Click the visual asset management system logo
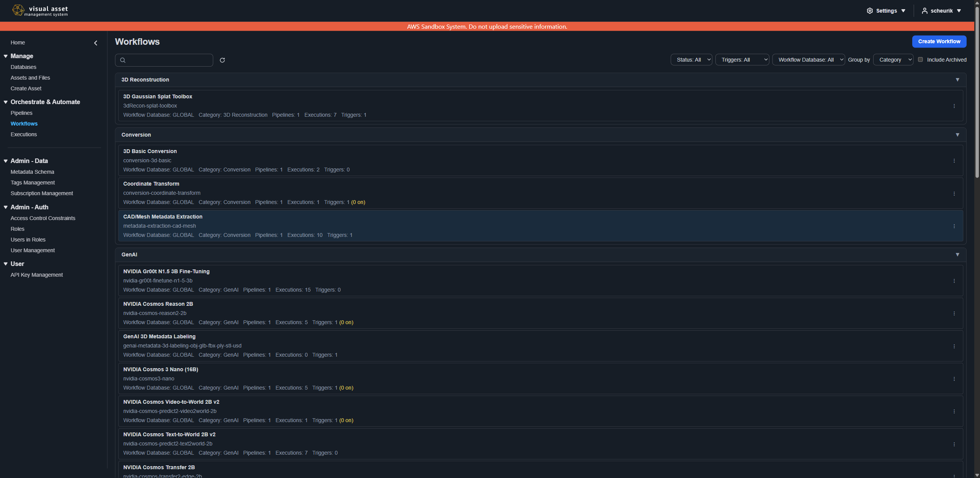Screen dimensions: 980x478 tap(40, 10)
